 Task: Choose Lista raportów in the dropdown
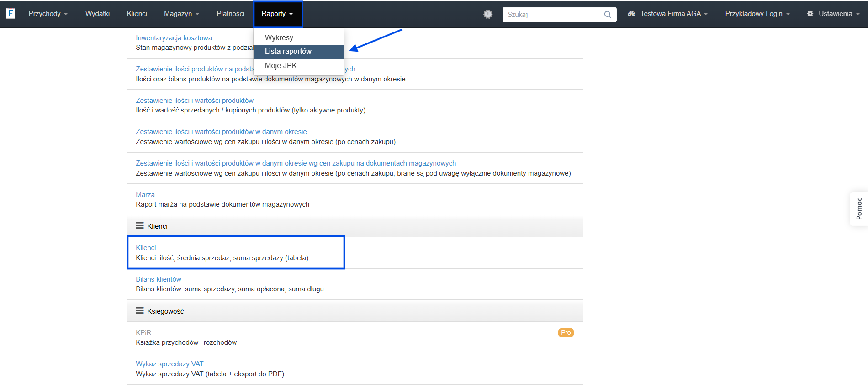point(298,52)
